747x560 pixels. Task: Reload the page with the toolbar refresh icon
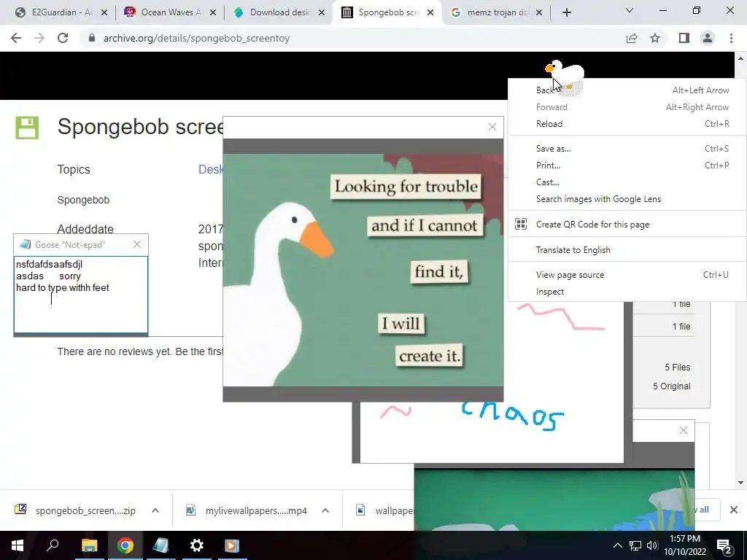click(x=63, y=38)
